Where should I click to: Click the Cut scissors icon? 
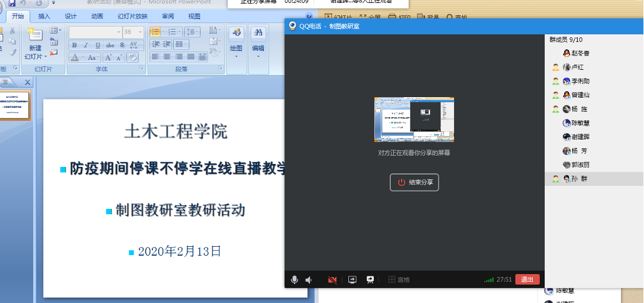click(12, 30)
